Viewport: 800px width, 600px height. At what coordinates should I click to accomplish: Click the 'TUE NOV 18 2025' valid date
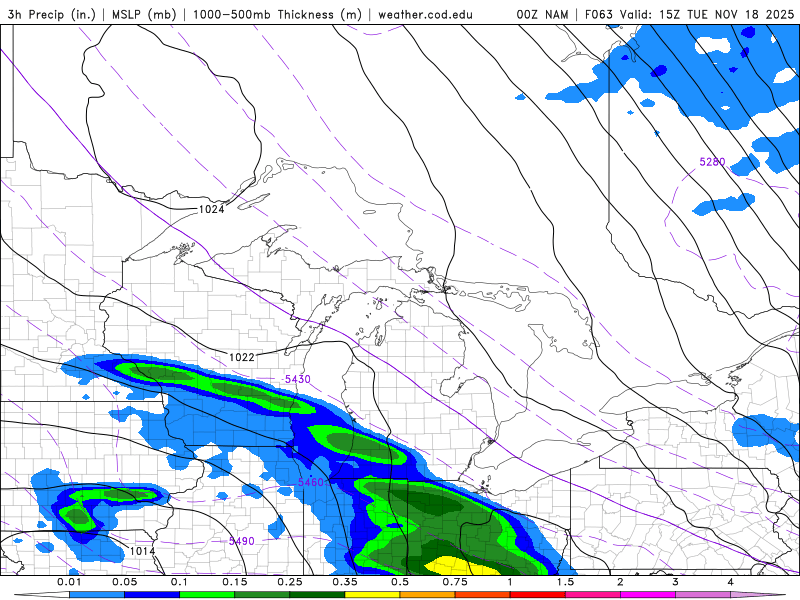point(741,15)
